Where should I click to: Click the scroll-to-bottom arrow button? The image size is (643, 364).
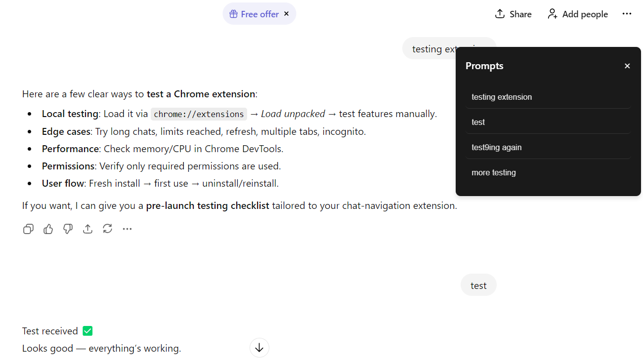(x=259, y=348)
